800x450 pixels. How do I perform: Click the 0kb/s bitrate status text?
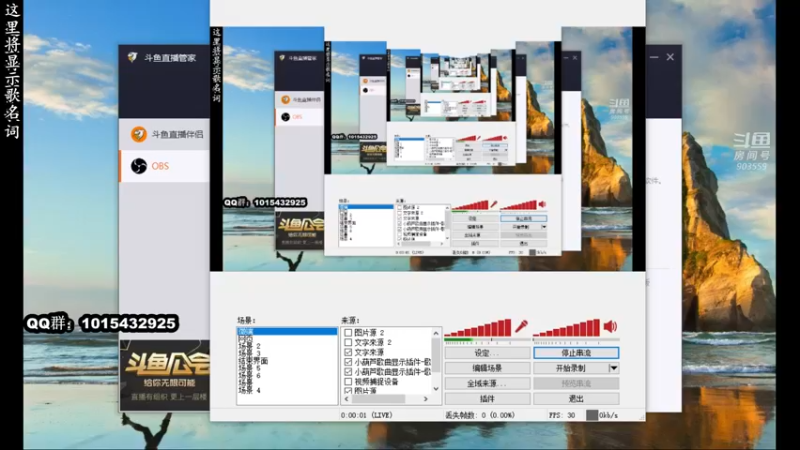point(608,415)
